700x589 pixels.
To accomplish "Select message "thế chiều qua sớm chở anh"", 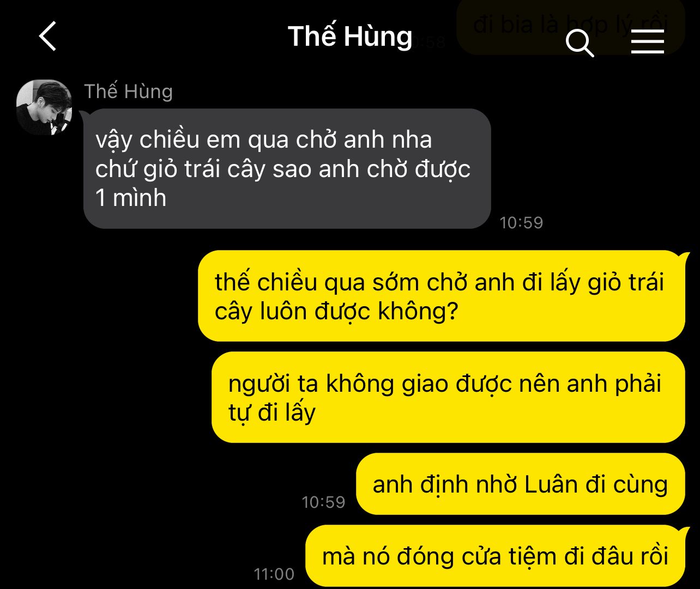I will (441, 296).
